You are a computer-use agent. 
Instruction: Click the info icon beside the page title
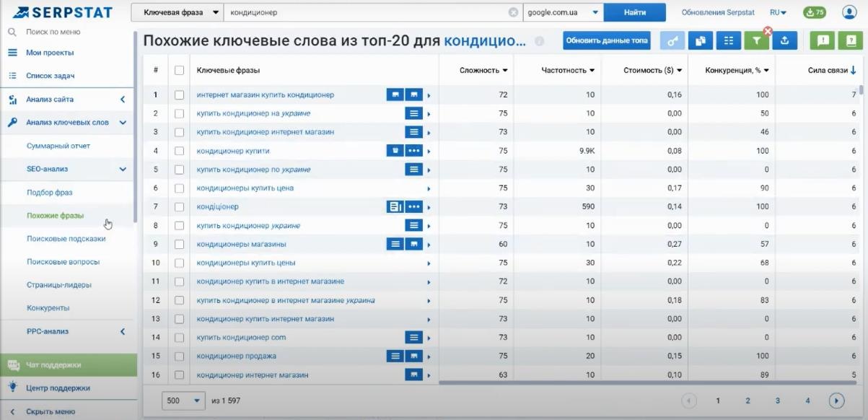(x=539, y=42)
